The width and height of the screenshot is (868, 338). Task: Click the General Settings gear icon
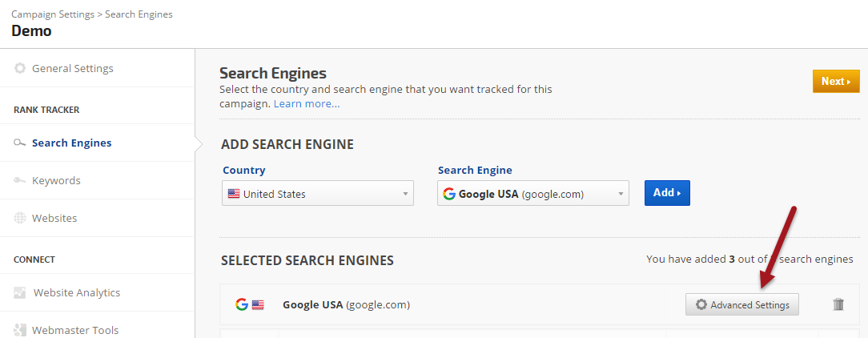(20, 68)
